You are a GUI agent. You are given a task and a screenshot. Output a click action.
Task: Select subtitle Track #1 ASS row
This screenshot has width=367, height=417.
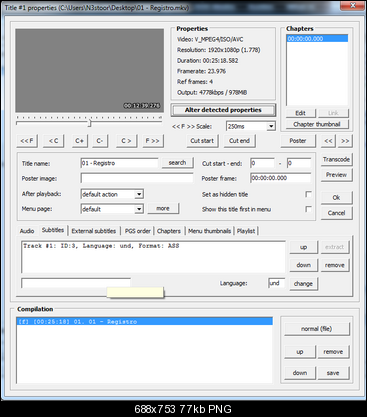[x=153, y=246]
